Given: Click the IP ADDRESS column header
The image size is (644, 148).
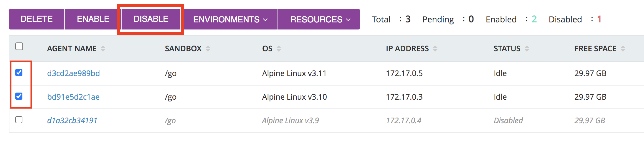Looking at the screenshot, I should pyautogui.click(x=407, y=49).
